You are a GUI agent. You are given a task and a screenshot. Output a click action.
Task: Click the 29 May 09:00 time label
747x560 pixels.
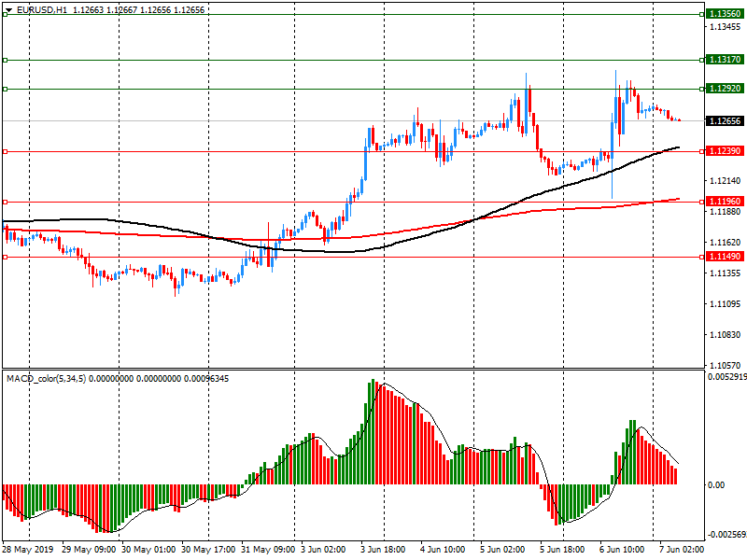coord(89,550)
